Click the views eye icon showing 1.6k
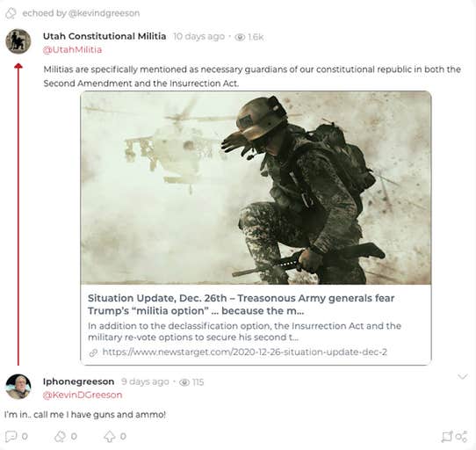The image size is (476, 450). click(240, 37)
